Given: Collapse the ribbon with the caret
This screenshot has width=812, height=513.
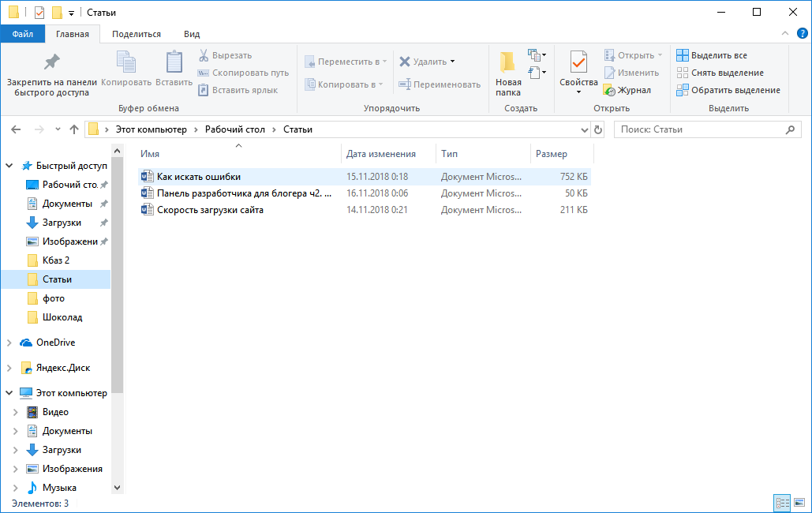Looking at the screenshot, I should (785, 34).
